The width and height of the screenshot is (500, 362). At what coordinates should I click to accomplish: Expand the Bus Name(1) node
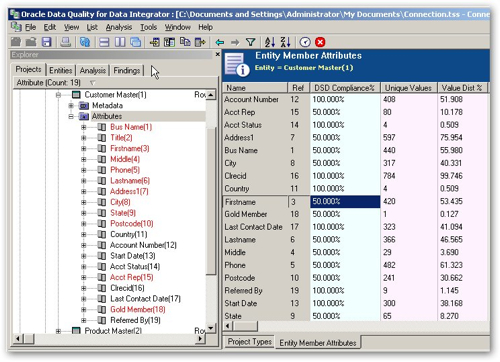[84, 127]
